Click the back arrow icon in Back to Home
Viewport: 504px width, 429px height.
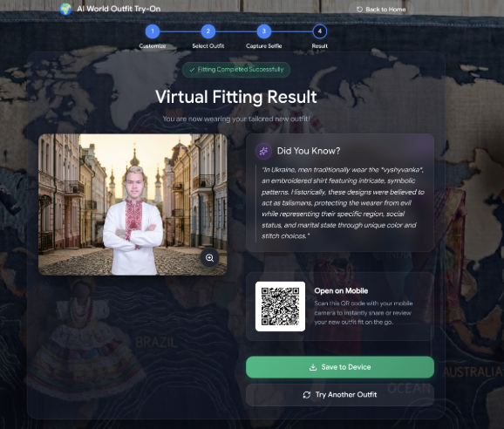[359, 10]
